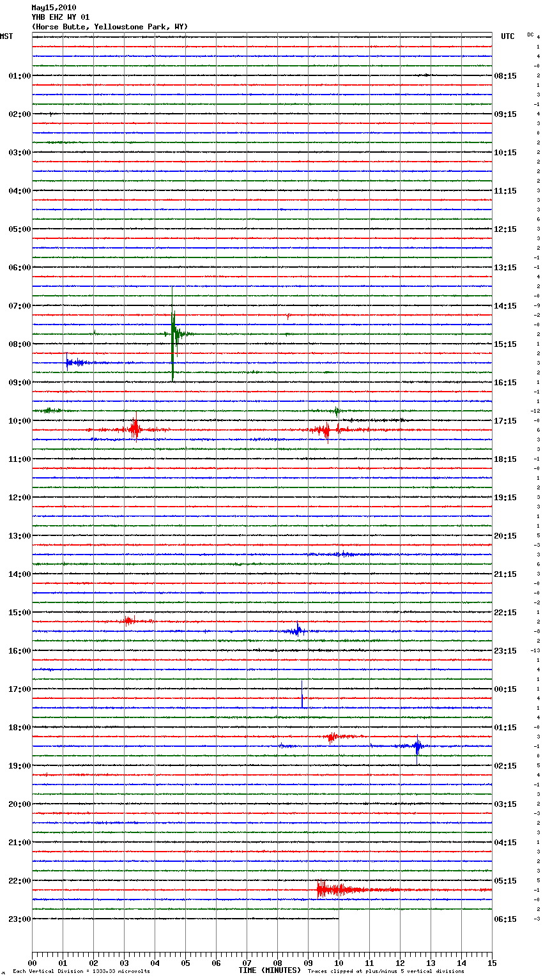The width and height of the screenshot is (543, 980).
Task: Click the 19:15 UTC time label
Action: pos(505,498)
